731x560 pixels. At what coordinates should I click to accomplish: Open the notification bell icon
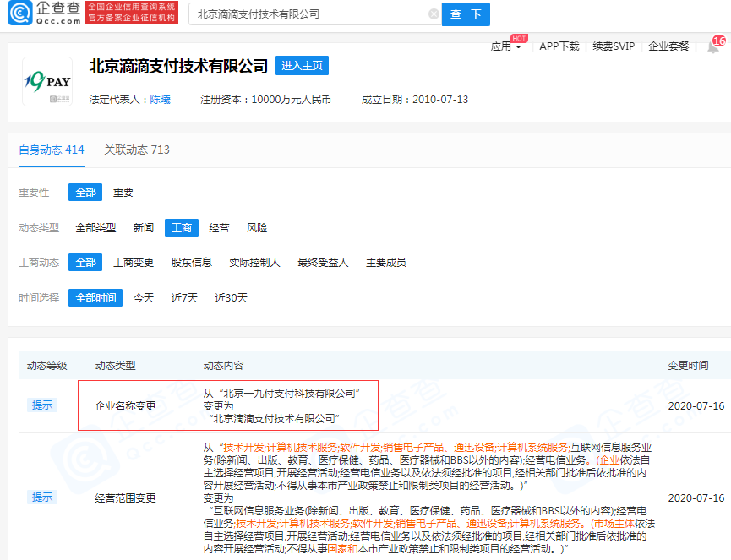click(712, 46)
